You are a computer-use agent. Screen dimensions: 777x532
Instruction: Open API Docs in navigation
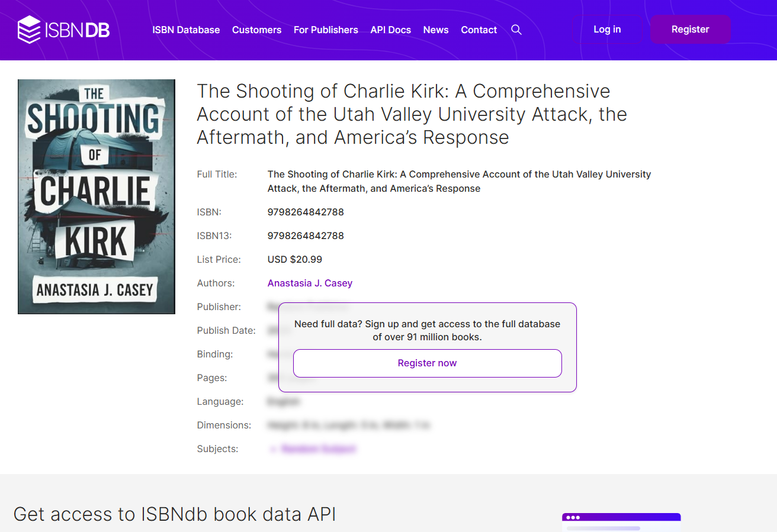tap(391, 30)
